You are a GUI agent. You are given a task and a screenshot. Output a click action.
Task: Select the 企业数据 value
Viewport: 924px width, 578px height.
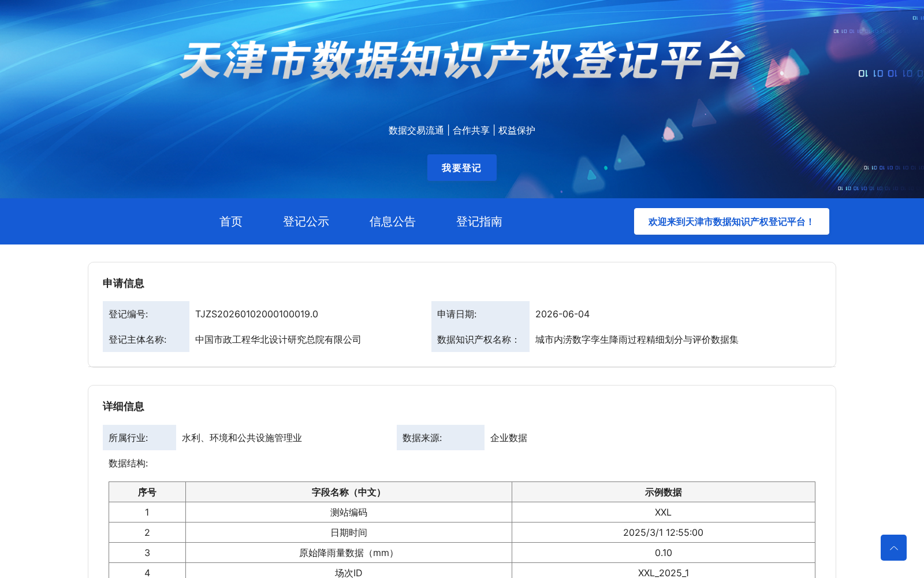(x=509, y=438)
